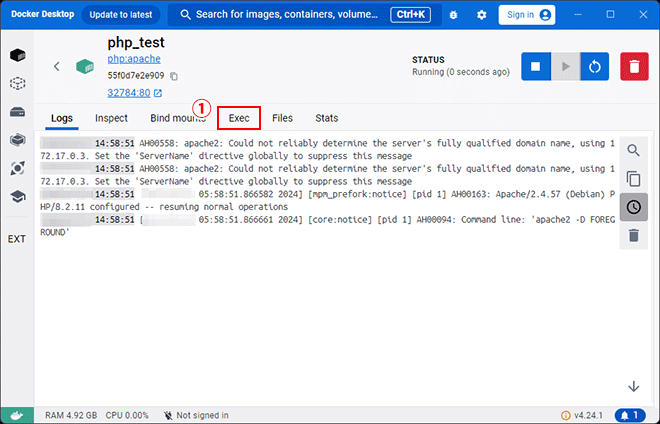Open the Troubleshoot bug icon

(x=453, y=15)
